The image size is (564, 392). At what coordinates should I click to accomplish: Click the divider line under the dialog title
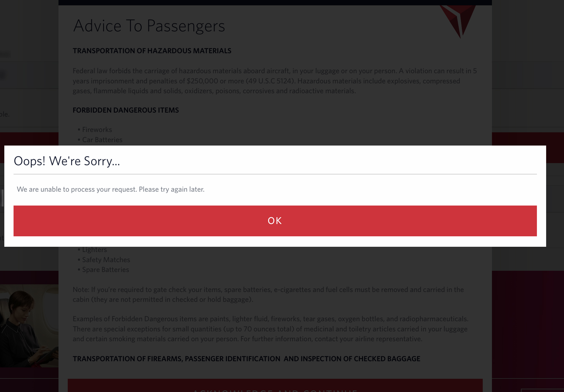[x=275, y=174]
